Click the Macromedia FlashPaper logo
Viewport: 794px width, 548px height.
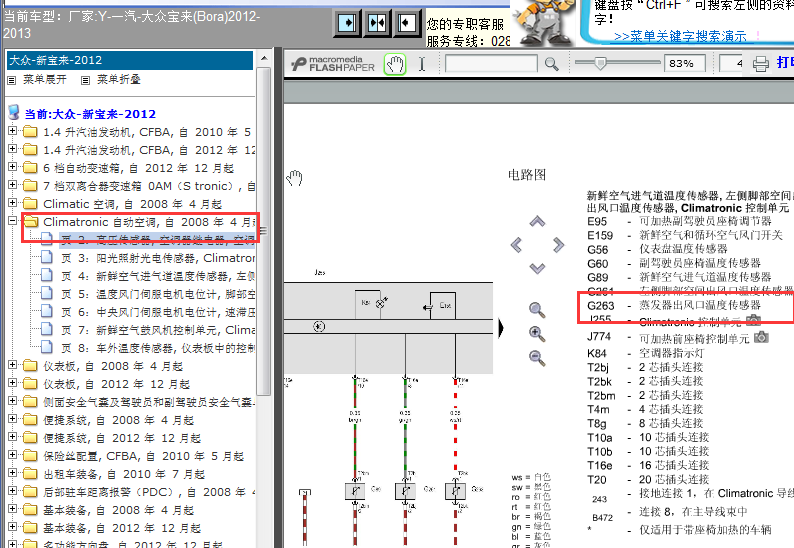click(x=333, y=64)
